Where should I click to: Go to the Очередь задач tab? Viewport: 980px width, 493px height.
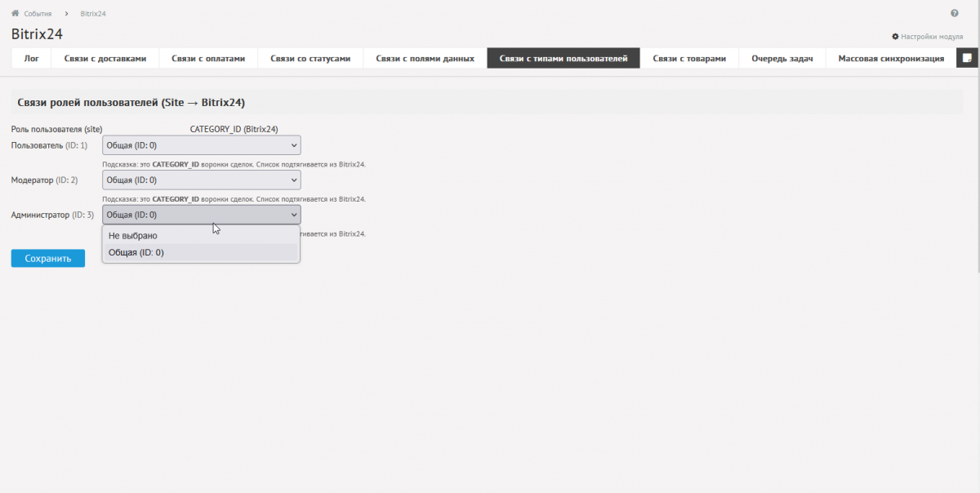click(x=782, y=58)
